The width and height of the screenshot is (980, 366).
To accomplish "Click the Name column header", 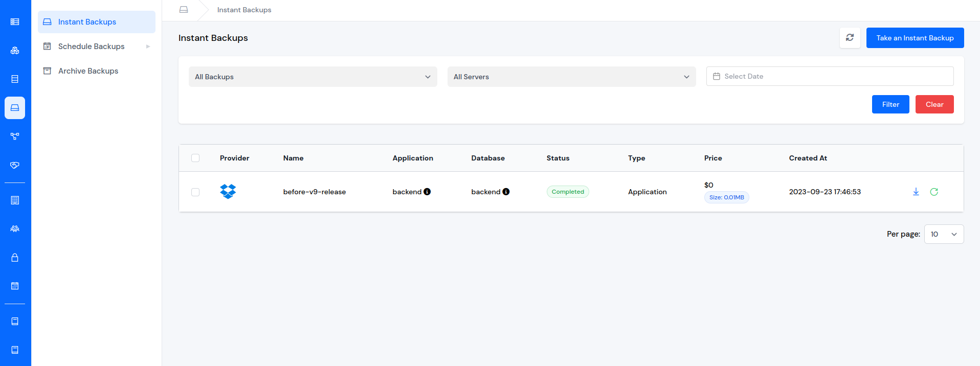I will tap(294, 158).
